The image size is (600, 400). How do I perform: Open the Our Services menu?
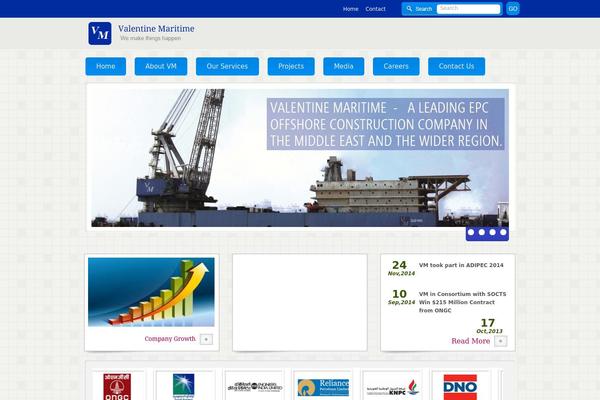[x=227, y=66]
